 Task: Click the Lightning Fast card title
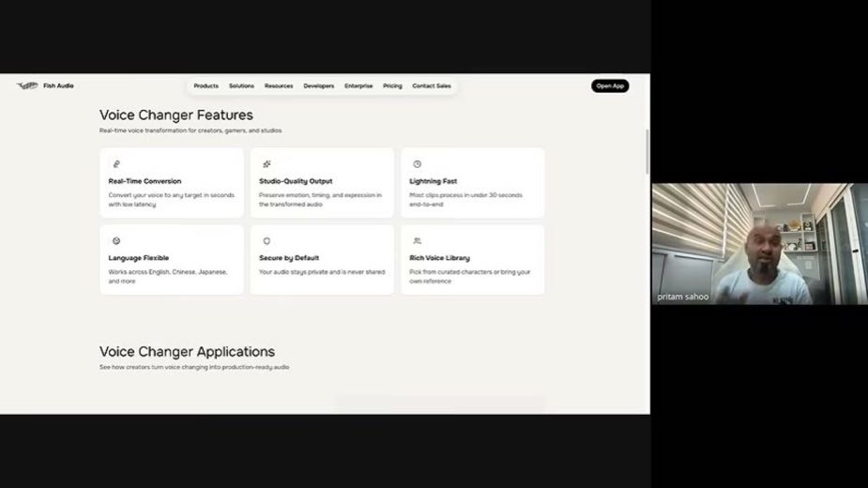pyautogui.click(x=433, y=181)
